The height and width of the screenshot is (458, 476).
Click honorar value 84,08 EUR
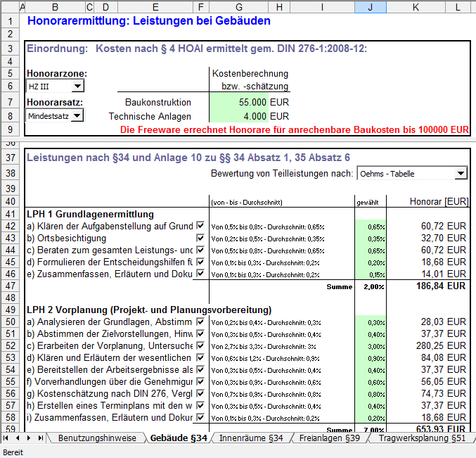pos(443,357)
